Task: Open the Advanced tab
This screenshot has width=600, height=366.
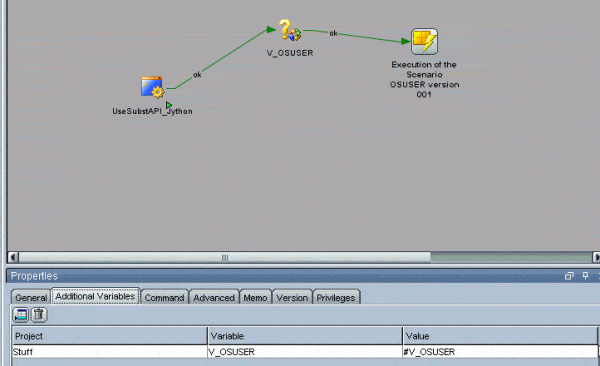Action: (x=214, y=297)
